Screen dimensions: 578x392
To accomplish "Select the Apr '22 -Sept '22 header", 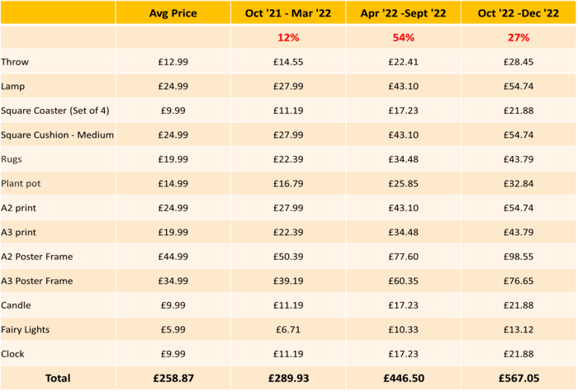I will [403, 13].
